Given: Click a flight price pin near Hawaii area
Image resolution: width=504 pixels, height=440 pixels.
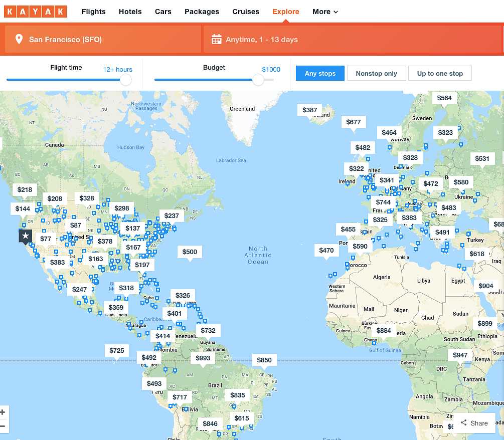Looking at the screenshot, I should tap(46, 239).
